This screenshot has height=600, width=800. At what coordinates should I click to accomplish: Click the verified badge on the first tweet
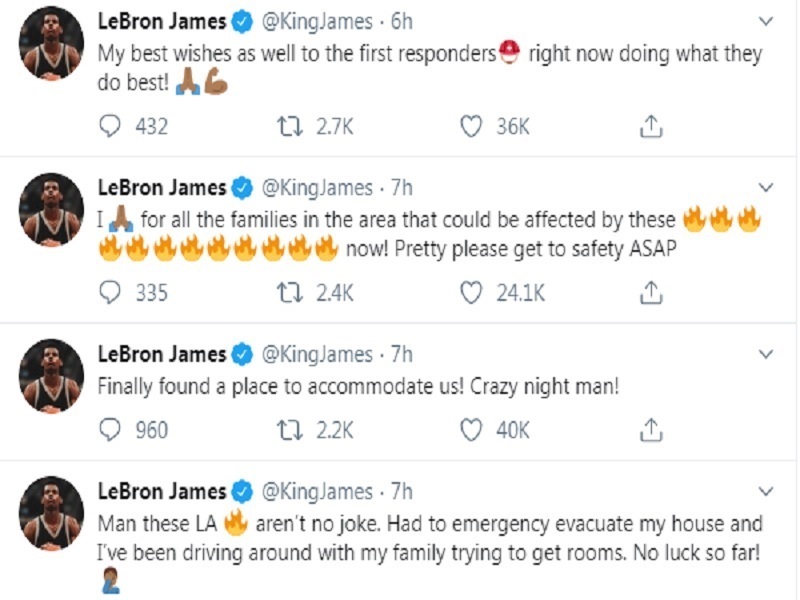(241, 18)
